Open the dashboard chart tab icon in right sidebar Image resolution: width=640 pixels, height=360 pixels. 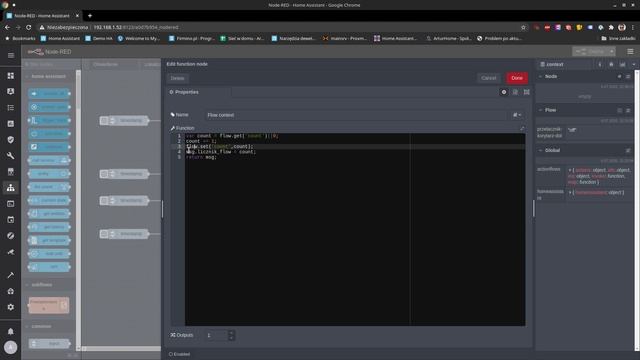pyautogui.click(x=622, y=64)
